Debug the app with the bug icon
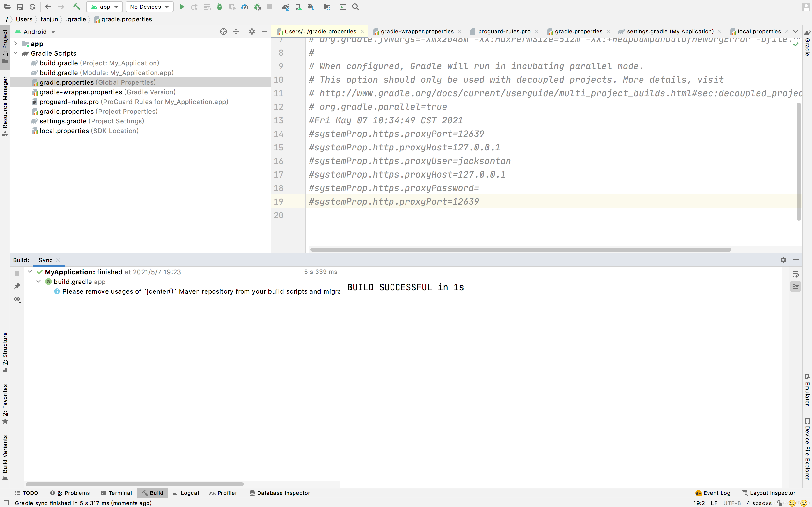 click(x=220, y=7)
